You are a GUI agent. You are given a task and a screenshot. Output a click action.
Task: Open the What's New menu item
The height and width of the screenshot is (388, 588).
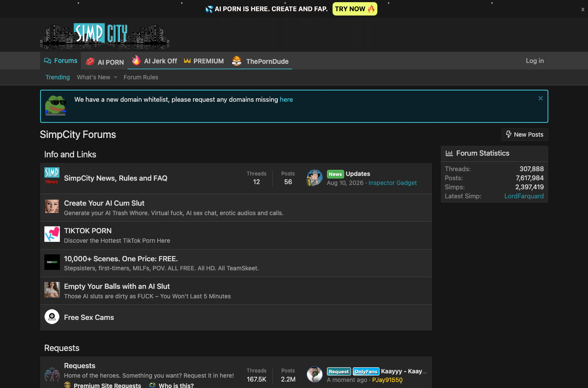point(93,77)
